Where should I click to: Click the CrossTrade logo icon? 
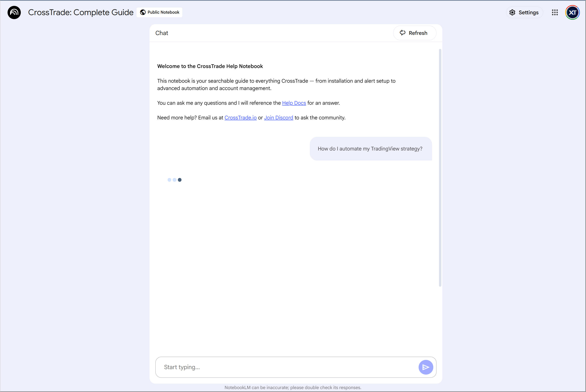pyautogui.click(x=14, y=12)
